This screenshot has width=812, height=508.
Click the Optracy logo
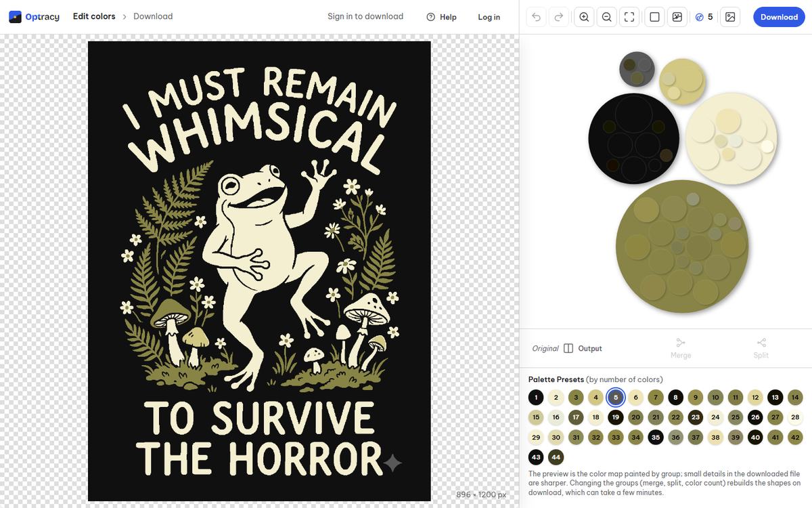point(34,16)
